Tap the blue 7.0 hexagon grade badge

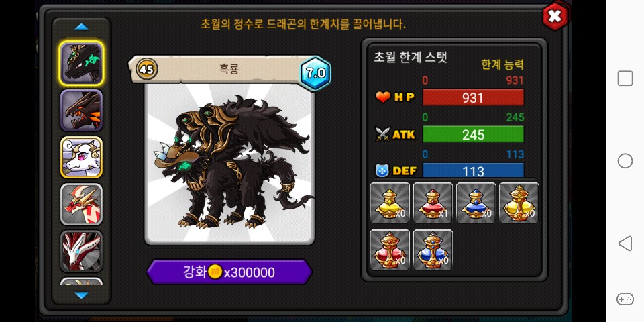tap(315, 74)
